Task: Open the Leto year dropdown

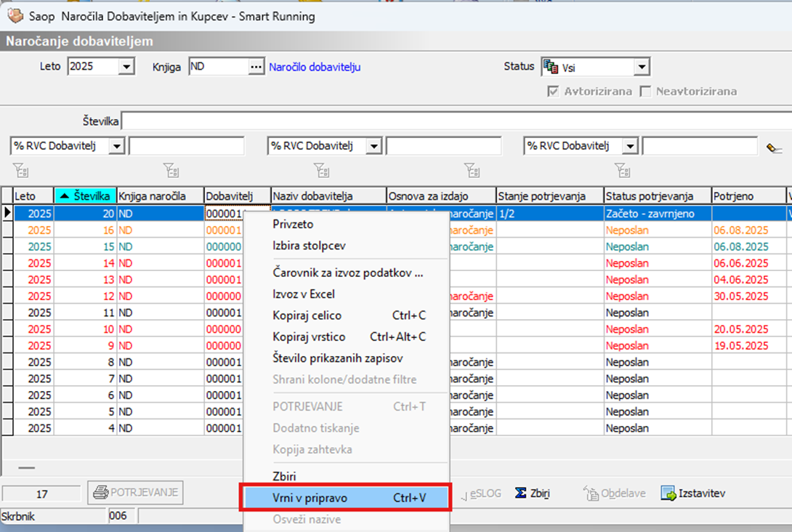Action: point(126,67)
